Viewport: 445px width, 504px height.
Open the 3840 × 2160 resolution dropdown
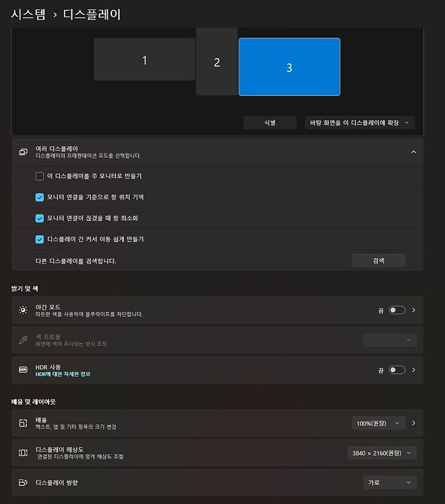tap(382, 453)
